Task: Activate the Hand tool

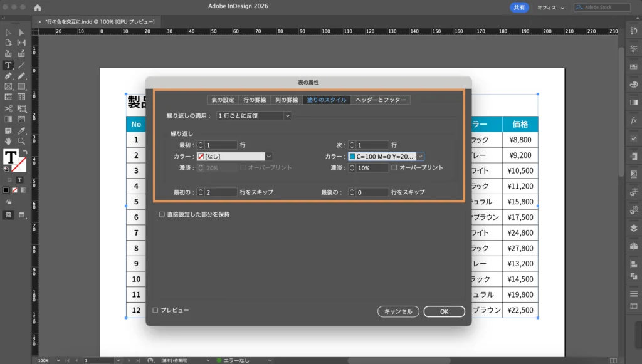Action: click(x=8, y=141)
